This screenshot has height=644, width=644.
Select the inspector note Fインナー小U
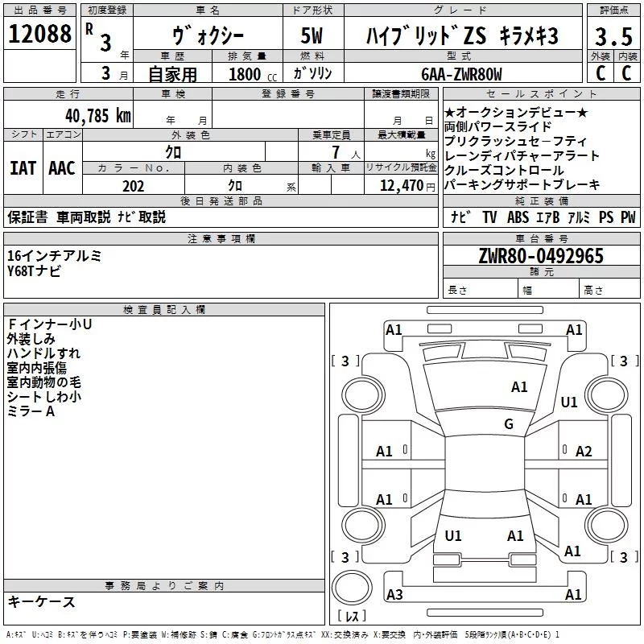pyautogui.click(x=49, y=324)
